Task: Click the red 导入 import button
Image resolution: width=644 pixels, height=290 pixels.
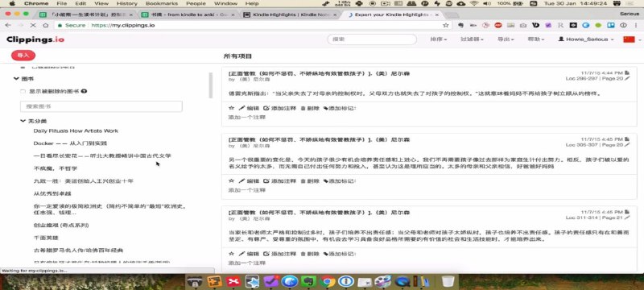Action: [23, 56]
